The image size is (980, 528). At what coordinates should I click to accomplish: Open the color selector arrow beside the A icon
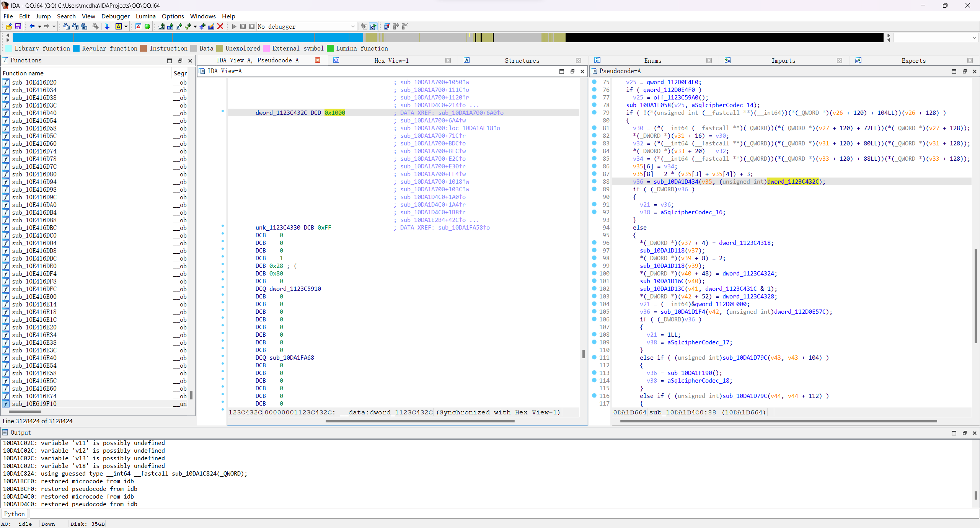point(126,26)
